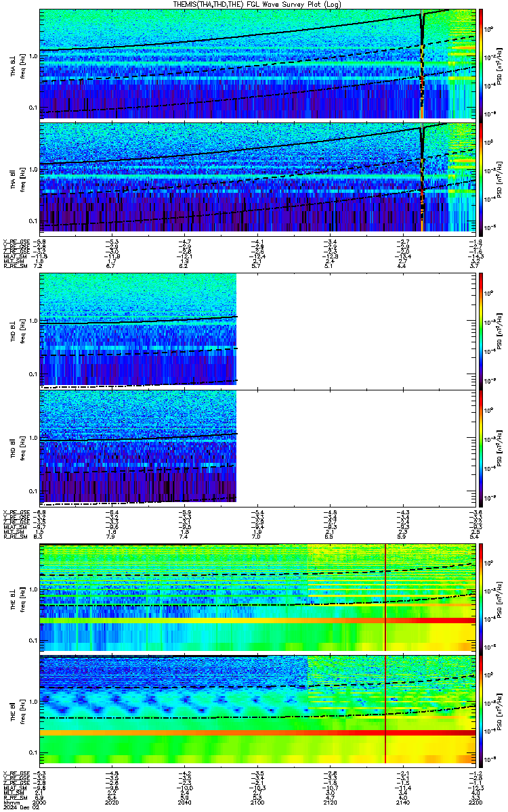This screenshot has width=508, height=812.
Task: Click the THD B-perpendicular freq [Hz] axis label
Action: click(x=22, y=330)
